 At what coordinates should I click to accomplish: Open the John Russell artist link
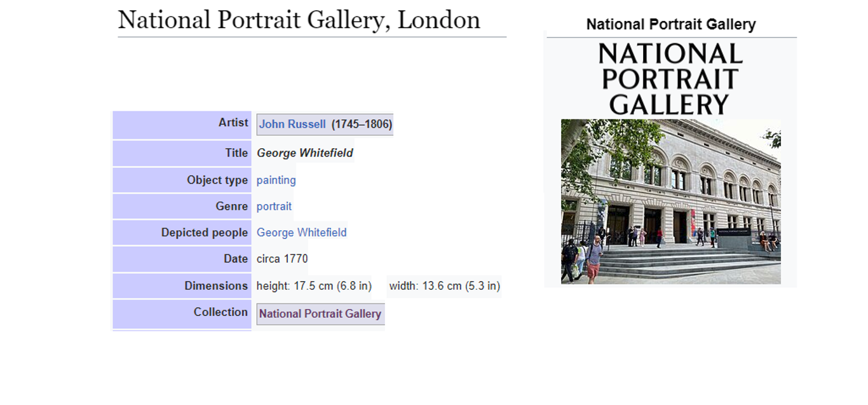click(x=292, y=125)
